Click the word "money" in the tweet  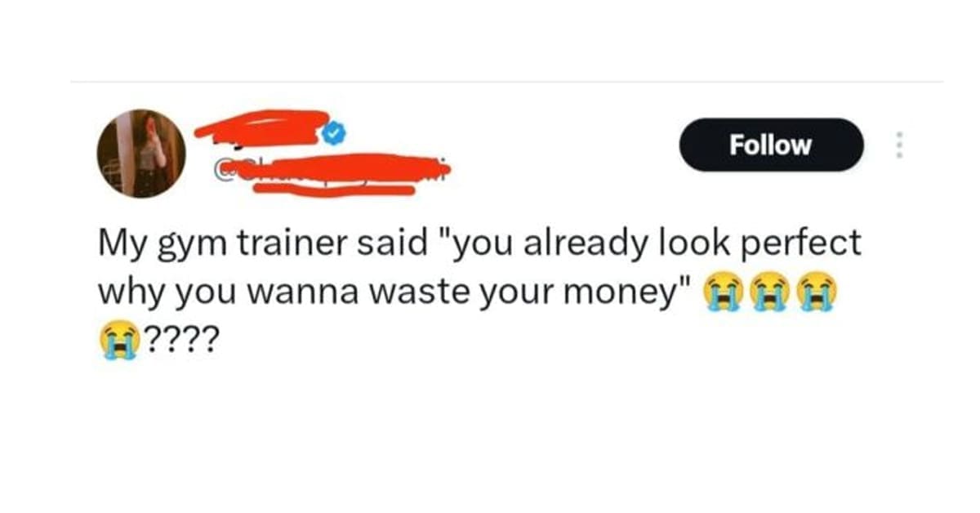click(631, 293)
